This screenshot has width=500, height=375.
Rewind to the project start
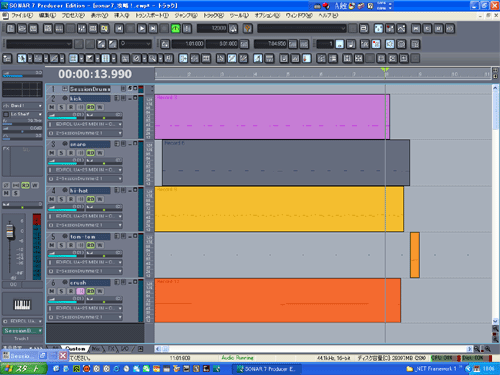click(119, 29)
